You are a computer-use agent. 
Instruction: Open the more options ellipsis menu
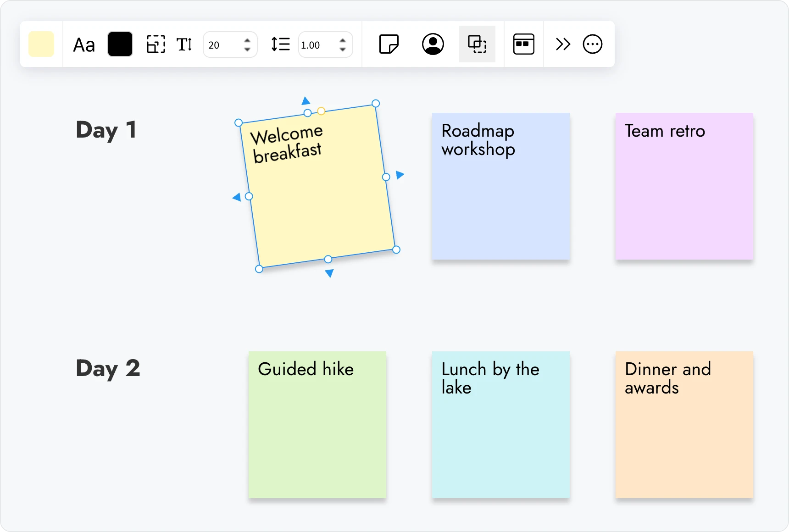[x=593, y=44]
